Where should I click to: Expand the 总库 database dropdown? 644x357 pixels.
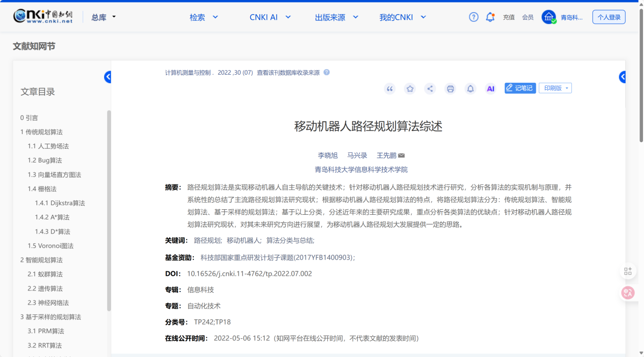[x=104, y=17]
